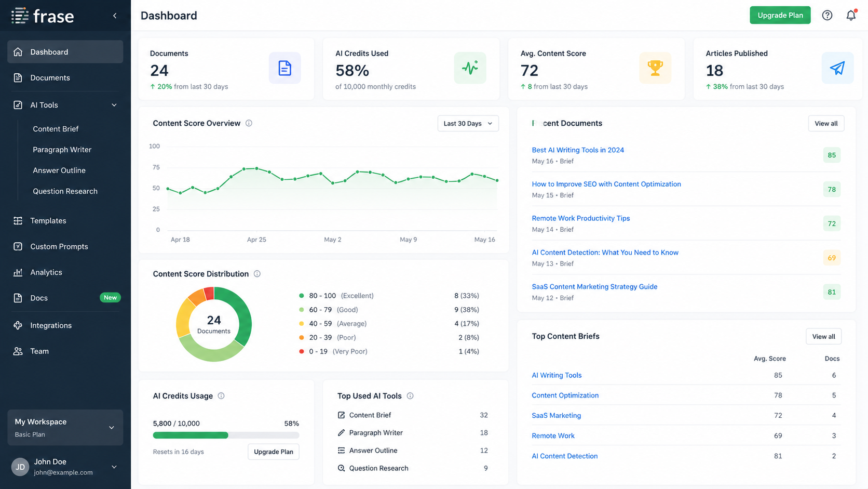Click Upgrade Plan in AI Credits Usage card
This screenshot has height=489, width=868.
pos(273,452)
